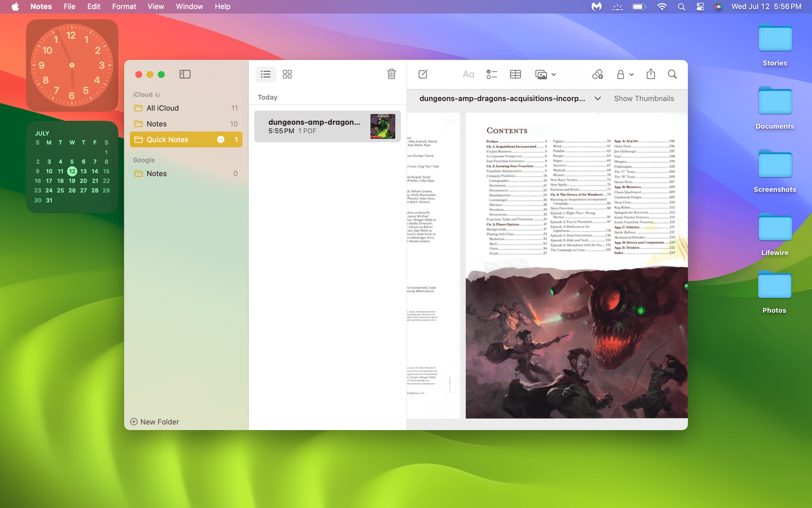Open search in Notes
The height and width of the screenshot is (508, 812).
click(x=672, y=74)
